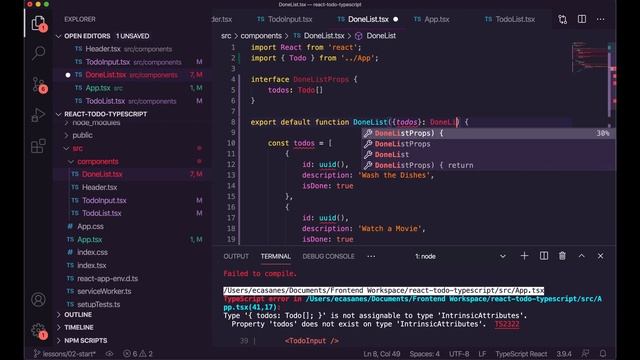The height and width of the screenshot is (360, 640).
Task: Collapse the REACT-TODO-TYPESCRIPT section
Action: (105, 114)
